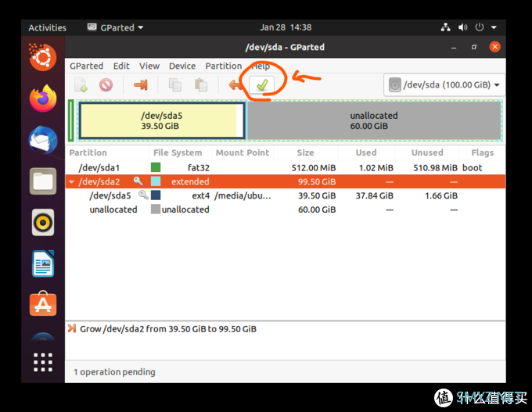
Task: Click the Resize/Move partition toolbar icon
Action: 141,84
